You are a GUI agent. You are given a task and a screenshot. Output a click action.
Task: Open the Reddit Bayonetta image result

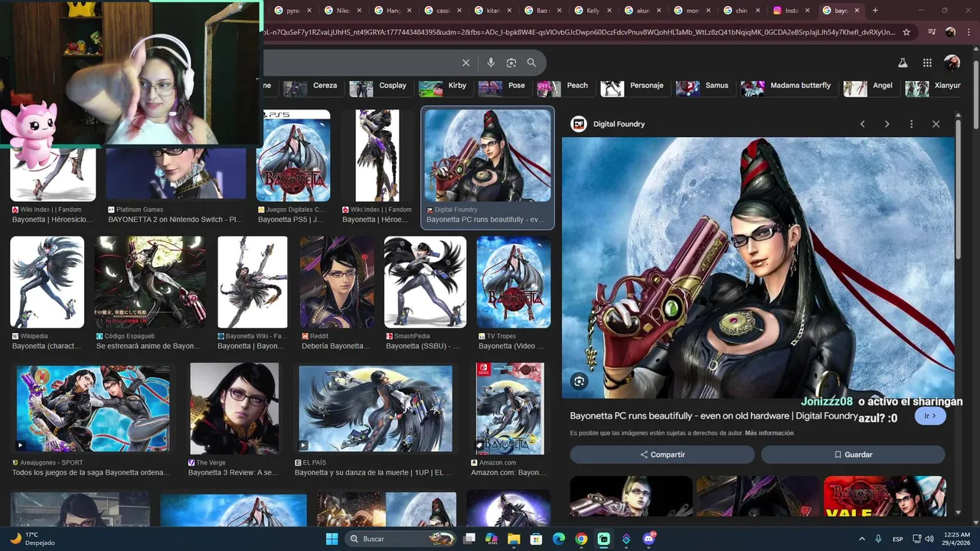click(337, 282)
